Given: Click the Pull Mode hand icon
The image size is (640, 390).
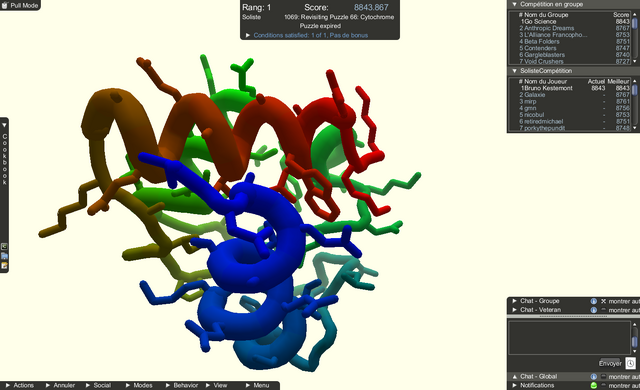Looking at the screenshot, I should pyautogui.click(x=5, y=5).
